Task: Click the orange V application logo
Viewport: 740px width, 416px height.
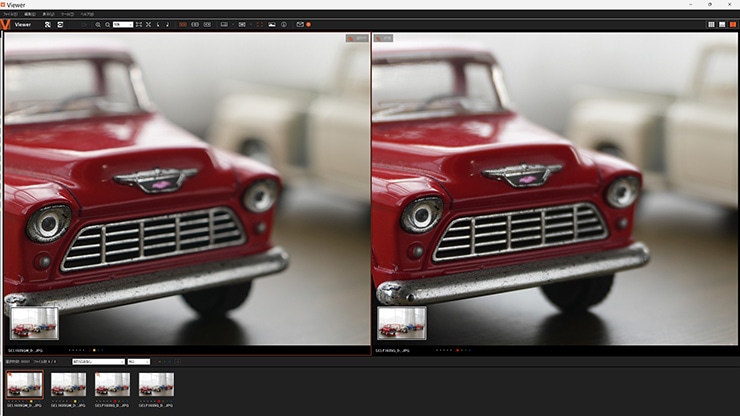Action: tap(5, 25)
